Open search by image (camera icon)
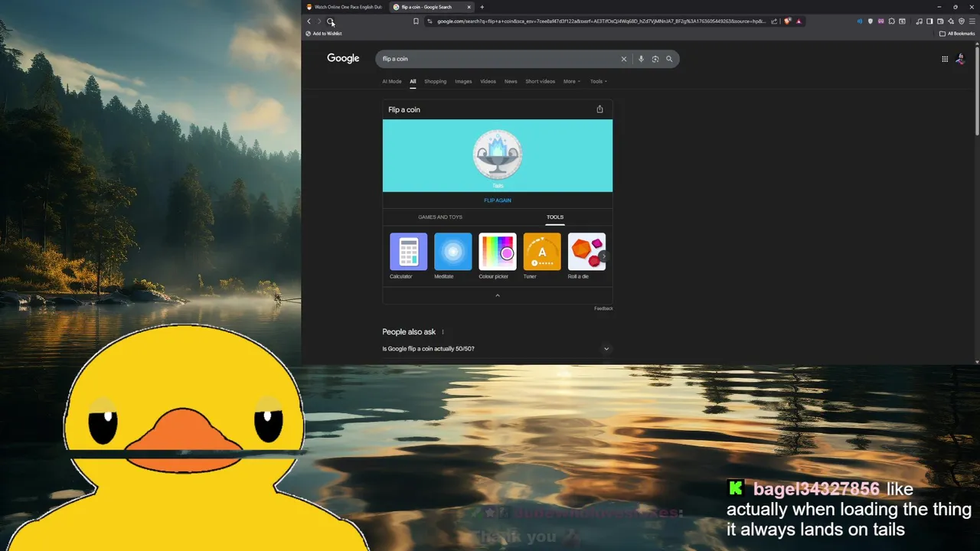This screenshot has height=551, width=980. coord(655,59)
